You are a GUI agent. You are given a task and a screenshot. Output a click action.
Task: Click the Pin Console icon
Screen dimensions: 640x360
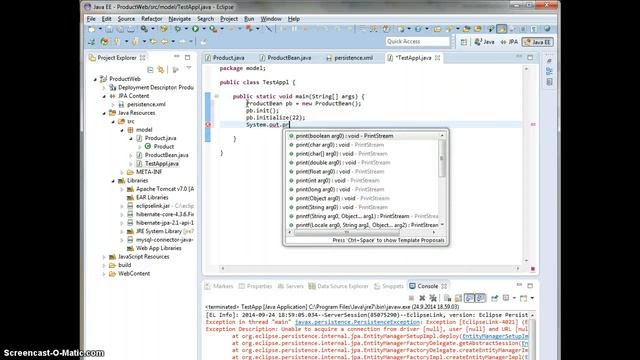click(x=494, y=298)
